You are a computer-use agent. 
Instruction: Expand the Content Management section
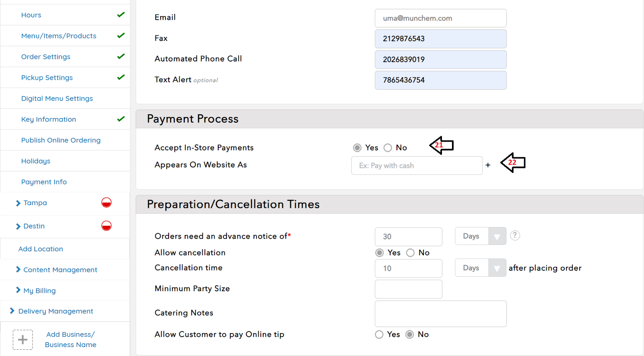tap(60, 270)
